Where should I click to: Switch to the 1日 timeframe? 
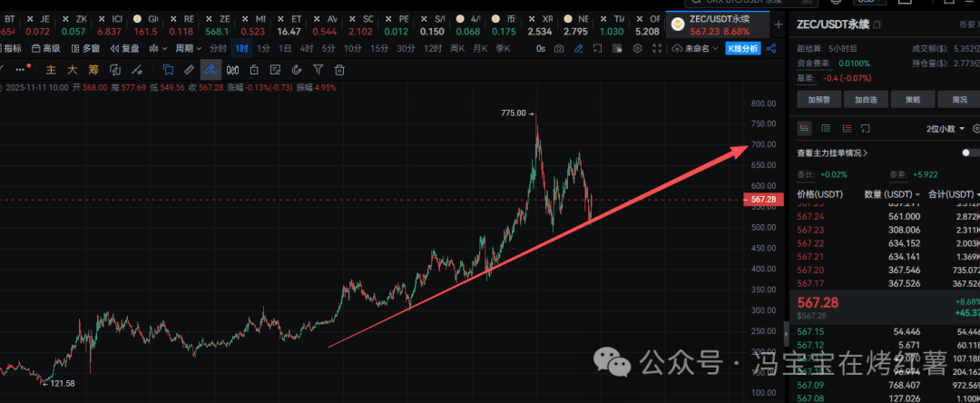pos(285,48)
